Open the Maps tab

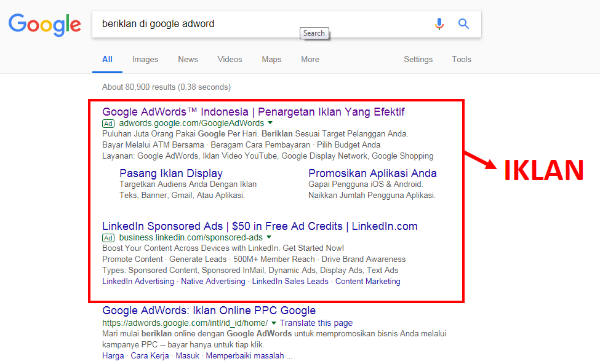click(271, 60)
